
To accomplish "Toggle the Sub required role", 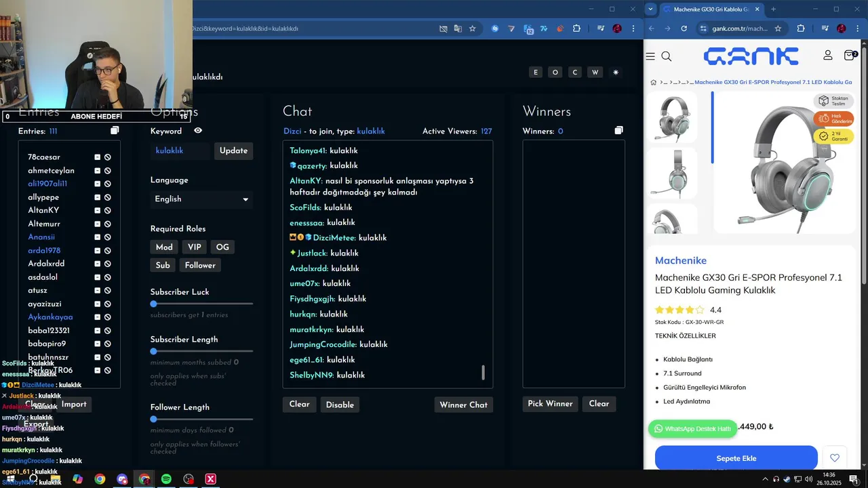I will coord(163,265).
